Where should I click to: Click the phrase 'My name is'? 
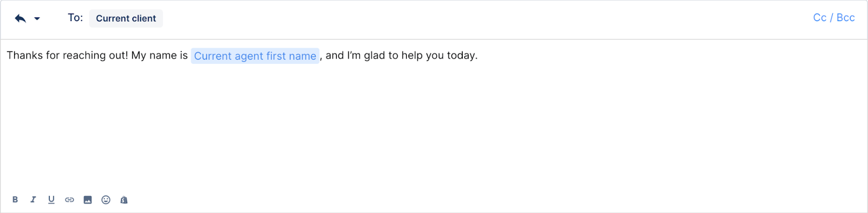[x=159, y=55]
